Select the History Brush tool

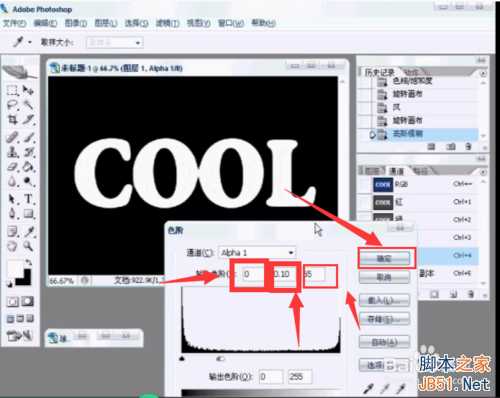28,152
